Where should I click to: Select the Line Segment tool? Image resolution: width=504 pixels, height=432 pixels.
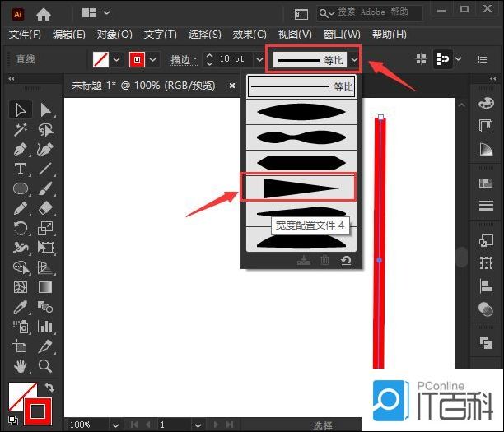tap(45, 169)
